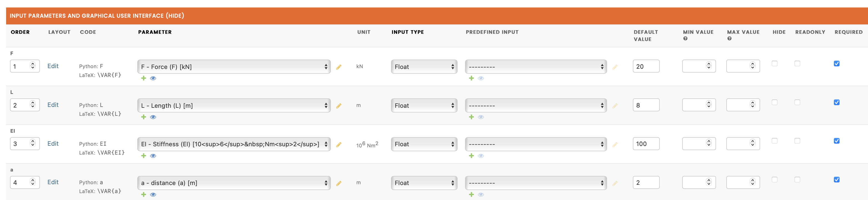Click the Max Value help icon
This screenshot has width=868, height=200.
click(730, 39)
